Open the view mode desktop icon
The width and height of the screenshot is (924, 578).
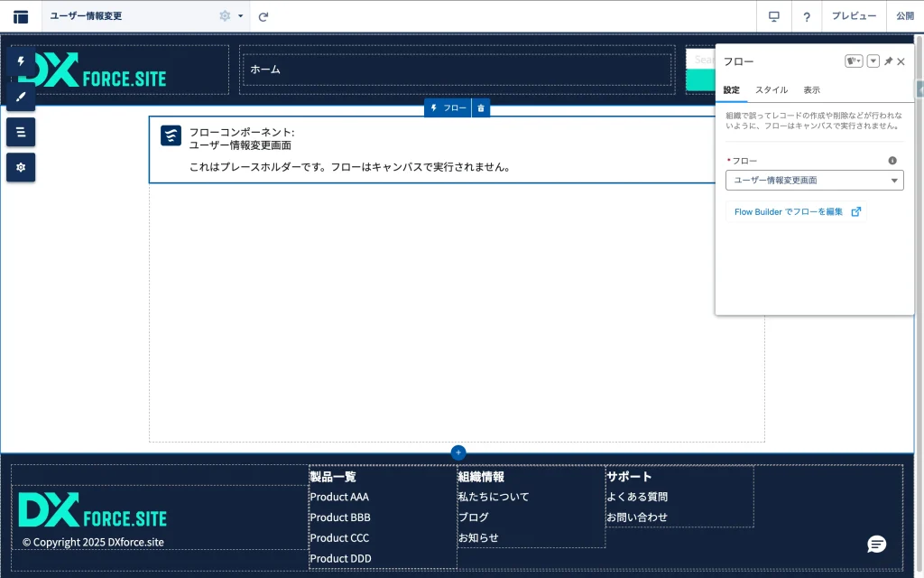tap(773, 16)
